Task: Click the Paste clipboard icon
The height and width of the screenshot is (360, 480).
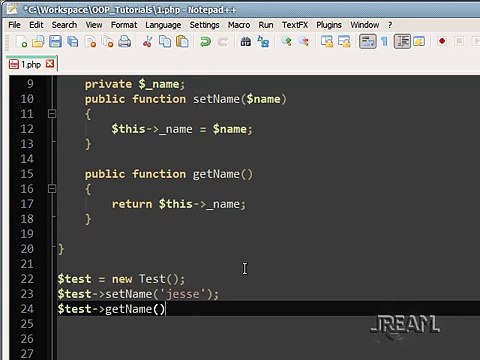Action: (x=182, y=42)
